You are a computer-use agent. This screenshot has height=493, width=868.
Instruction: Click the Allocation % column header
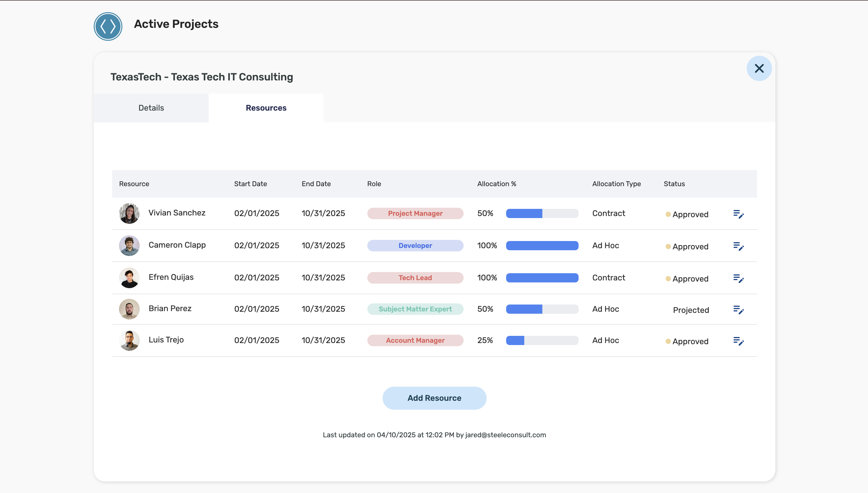pos(496,184)
